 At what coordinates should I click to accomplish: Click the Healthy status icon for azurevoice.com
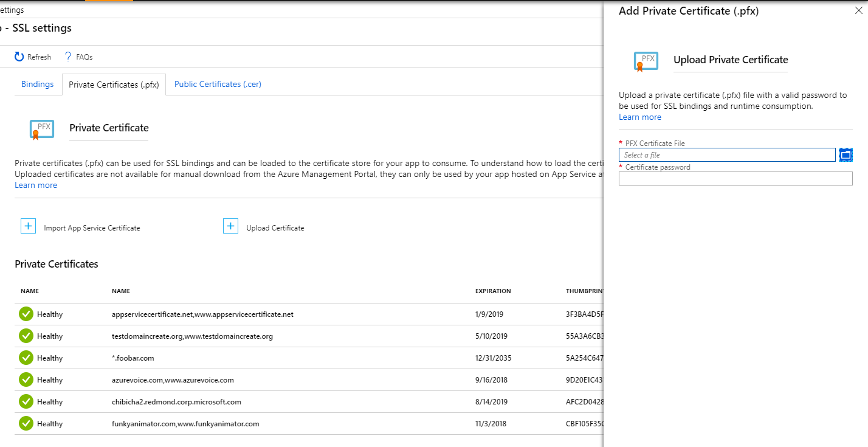tap(26, 379)
